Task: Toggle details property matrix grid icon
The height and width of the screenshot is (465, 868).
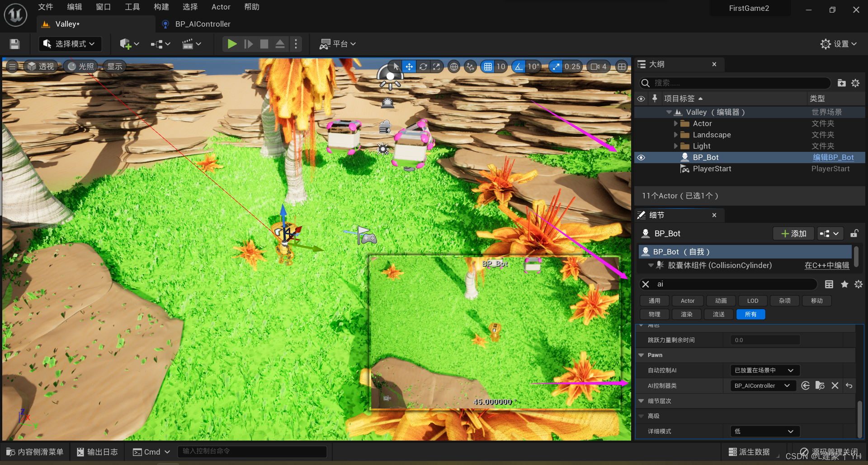Action: [x=829, y=284]
